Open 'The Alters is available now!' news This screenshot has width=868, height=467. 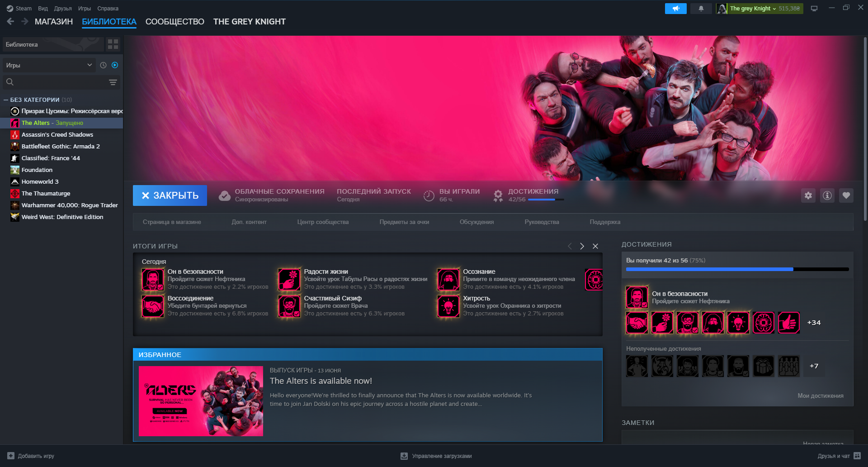point(321,381)
